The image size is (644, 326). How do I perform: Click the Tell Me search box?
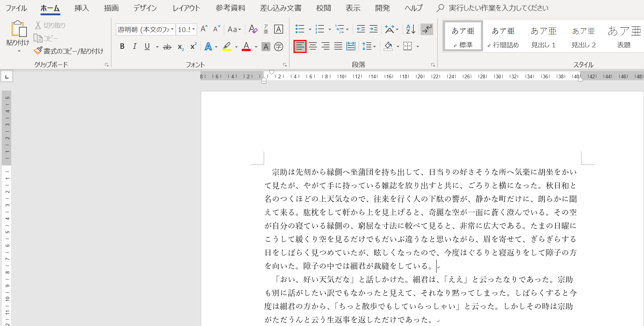tap(498, 8)
